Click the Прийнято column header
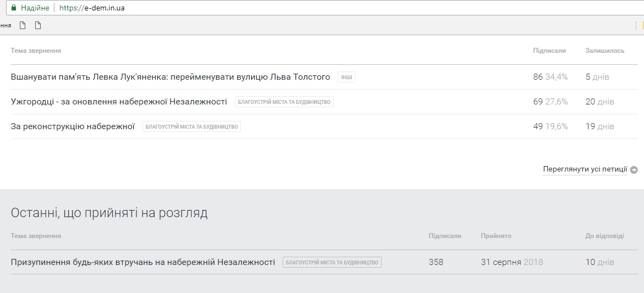644x293 pixels. pyautogui.click(x=496, y=236)
